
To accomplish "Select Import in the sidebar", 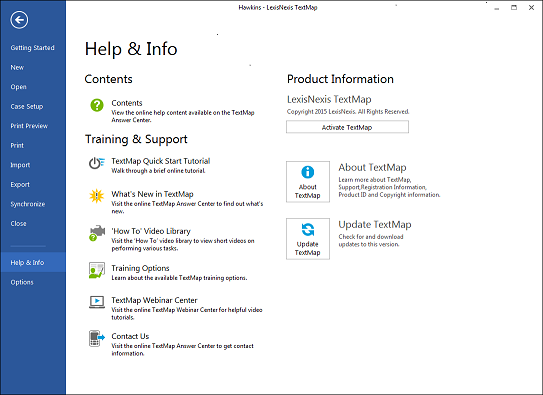I will coord(20,165).
